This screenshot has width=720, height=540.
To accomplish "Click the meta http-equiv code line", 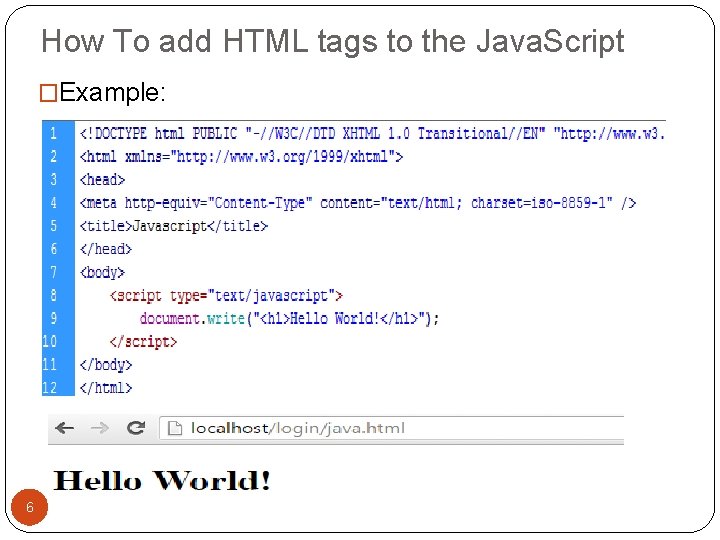I will coord(358,202).
